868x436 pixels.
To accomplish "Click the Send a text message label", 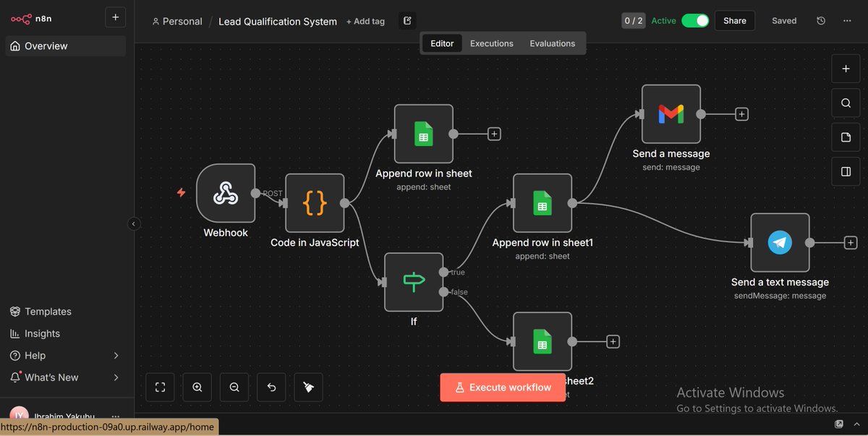I will [x=780, y=282].
